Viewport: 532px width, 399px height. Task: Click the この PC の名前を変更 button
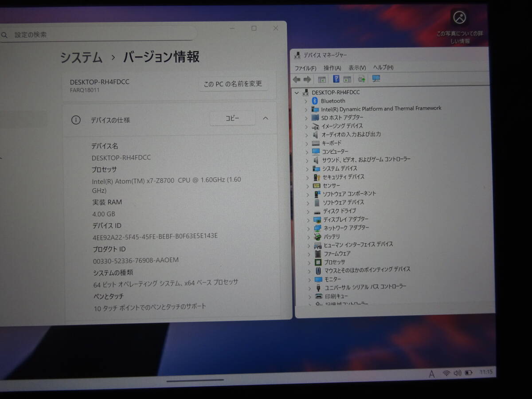pos(233,83)
